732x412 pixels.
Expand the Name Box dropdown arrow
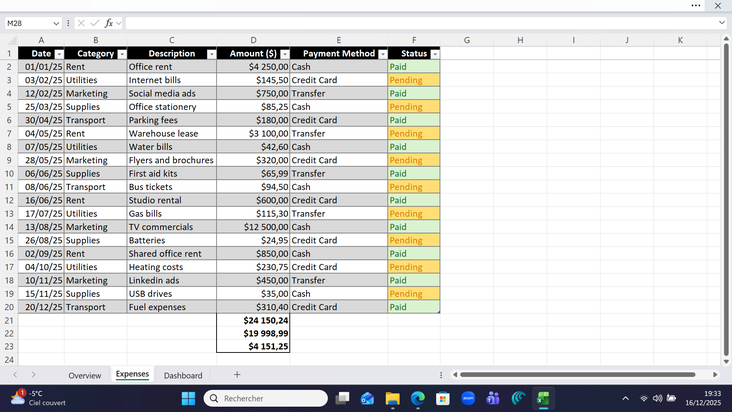click(56, 23)
